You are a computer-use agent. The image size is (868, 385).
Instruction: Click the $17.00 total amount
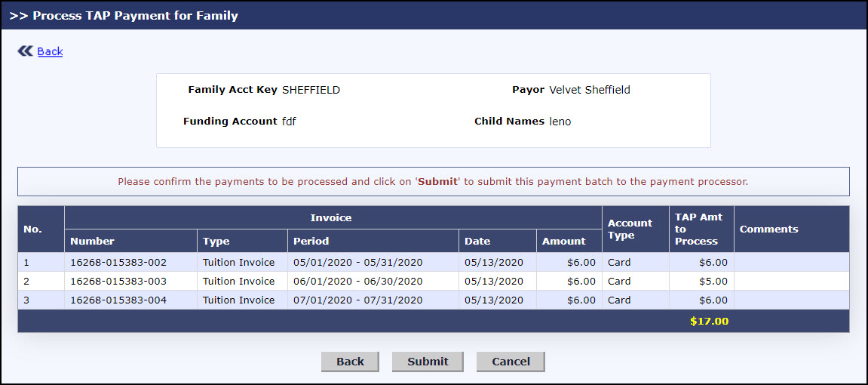pos(709,321)
